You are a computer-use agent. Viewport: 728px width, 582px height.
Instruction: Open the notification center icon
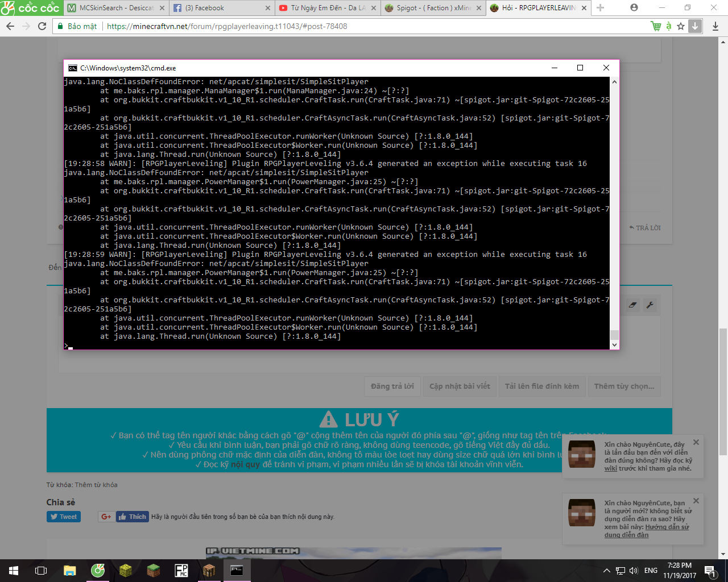(710, 570)
